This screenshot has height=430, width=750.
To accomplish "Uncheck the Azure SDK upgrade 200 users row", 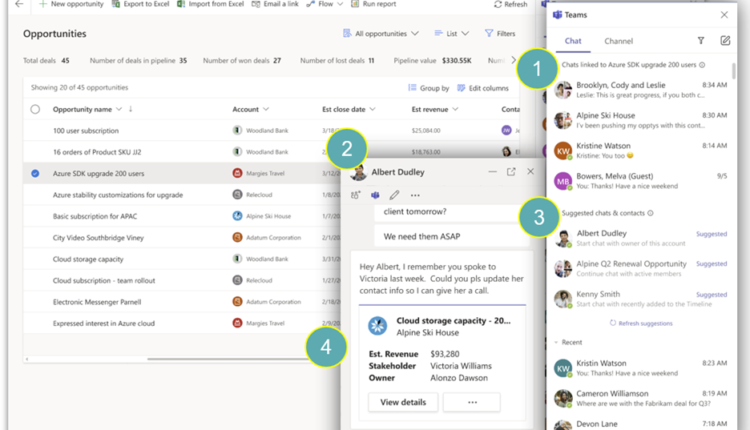I will click(x=36, y=173).
